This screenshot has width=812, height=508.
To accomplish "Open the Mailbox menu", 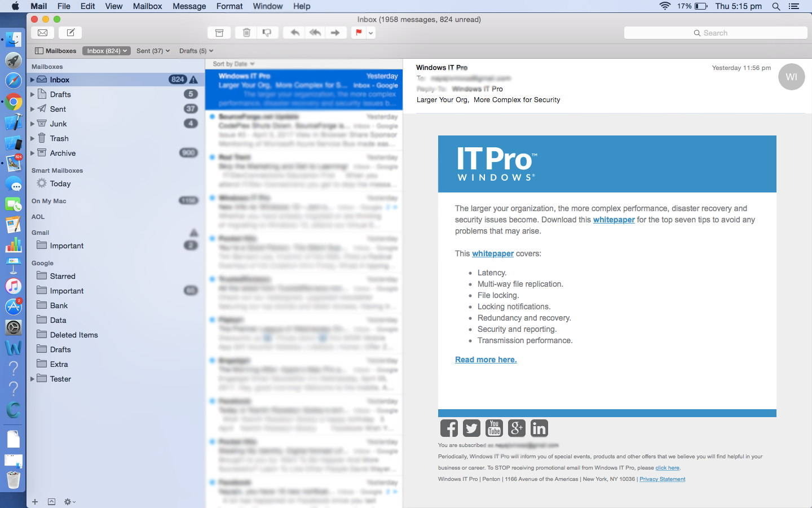I will 147,6.
